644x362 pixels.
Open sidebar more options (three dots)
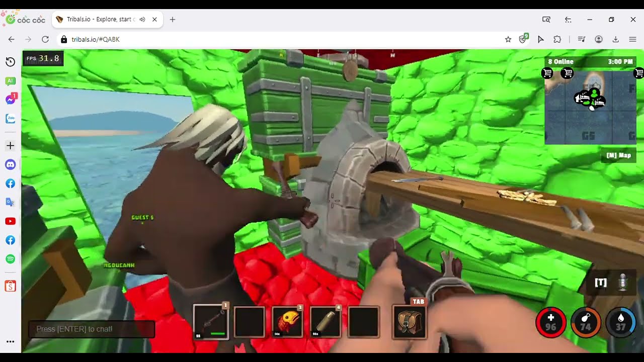click(10, 341)
